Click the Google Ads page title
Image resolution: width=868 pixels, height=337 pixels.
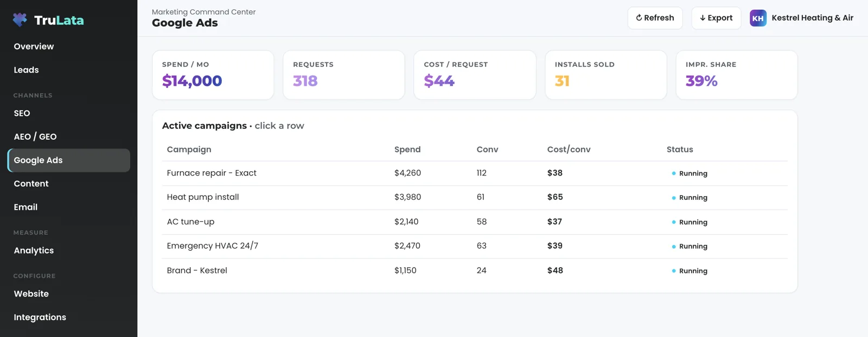(x=185, y=23)
